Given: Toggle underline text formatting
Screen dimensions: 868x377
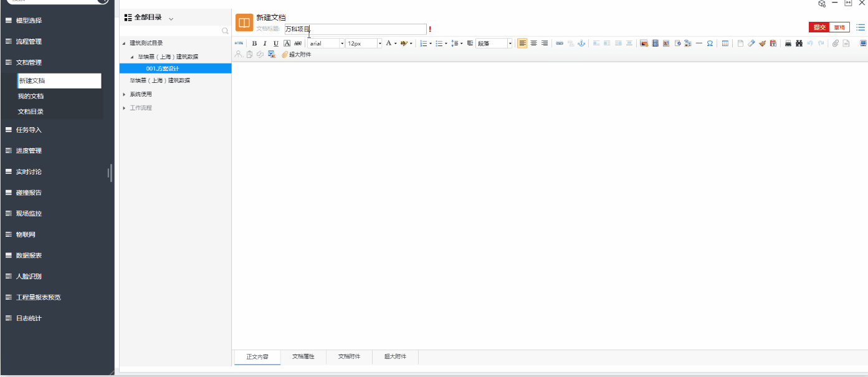Looking at the screenshot, I should point(275,44).
